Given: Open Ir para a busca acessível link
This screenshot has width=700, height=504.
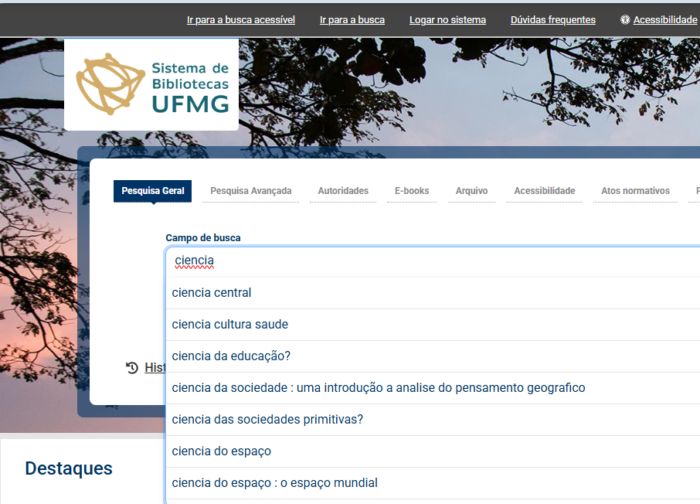Looking at the screenshot, I should [x=241, y=20].
